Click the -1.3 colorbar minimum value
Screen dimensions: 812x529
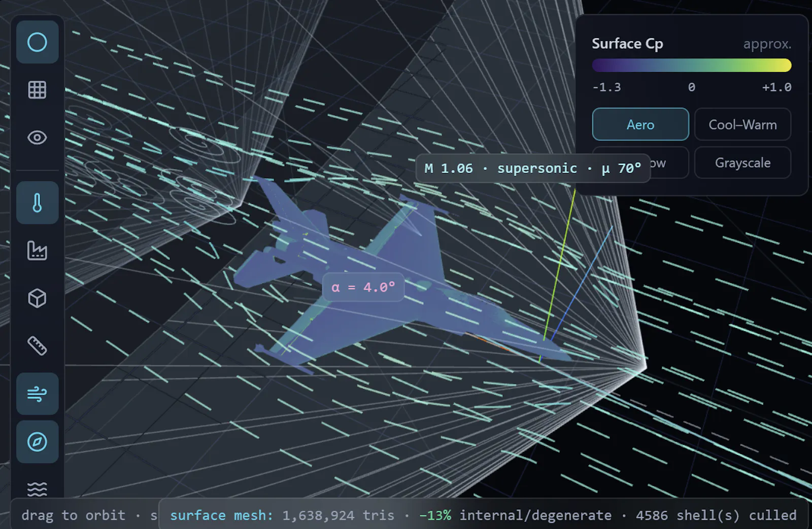tap(606, 87)
